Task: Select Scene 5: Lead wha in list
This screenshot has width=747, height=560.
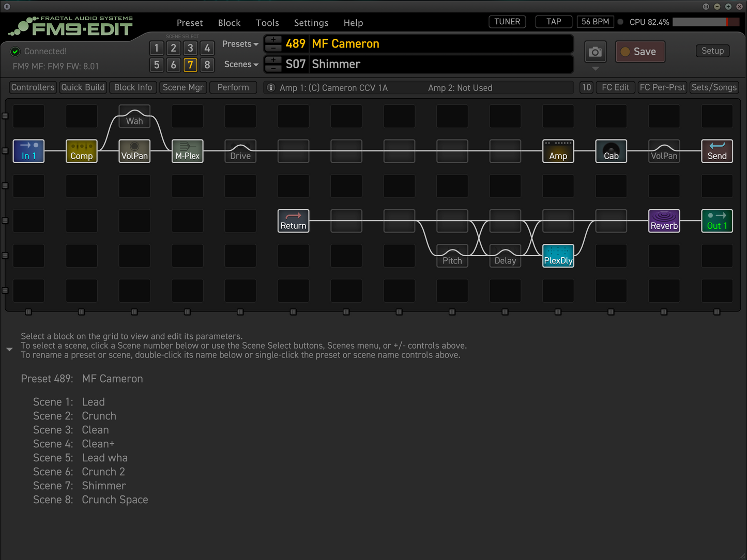Action: (80, 458)
